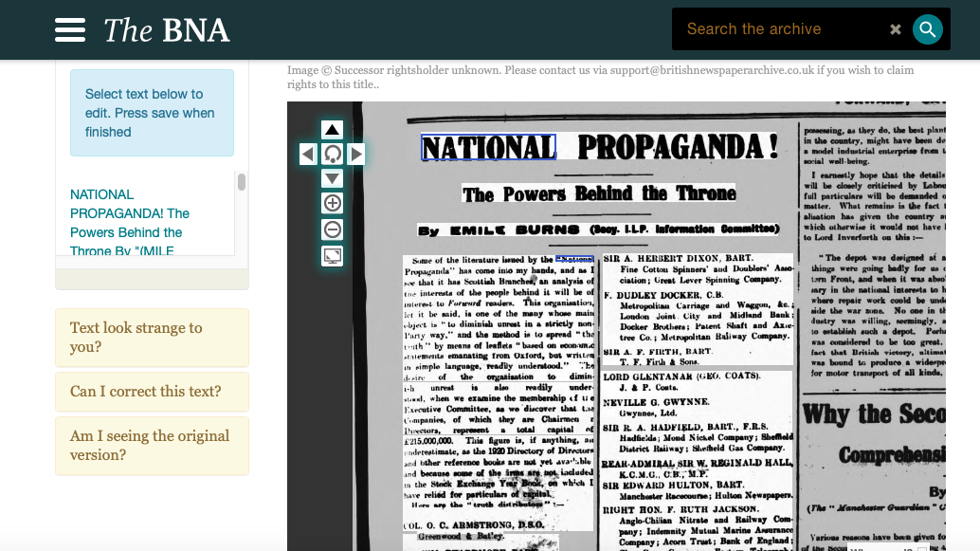
Task: Expand 'Am I seeing the original version?'
Action: click(152, 446)
